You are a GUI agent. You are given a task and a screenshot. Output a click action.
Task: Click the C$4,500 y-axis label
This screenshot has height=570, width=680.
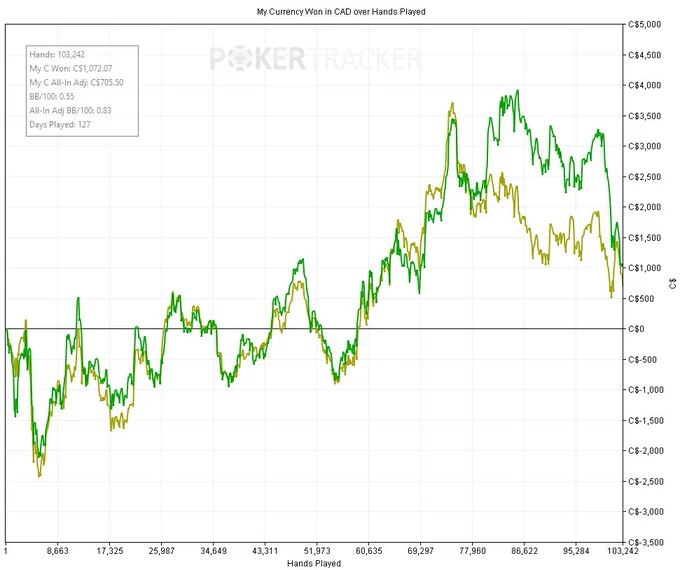(644, 55)
